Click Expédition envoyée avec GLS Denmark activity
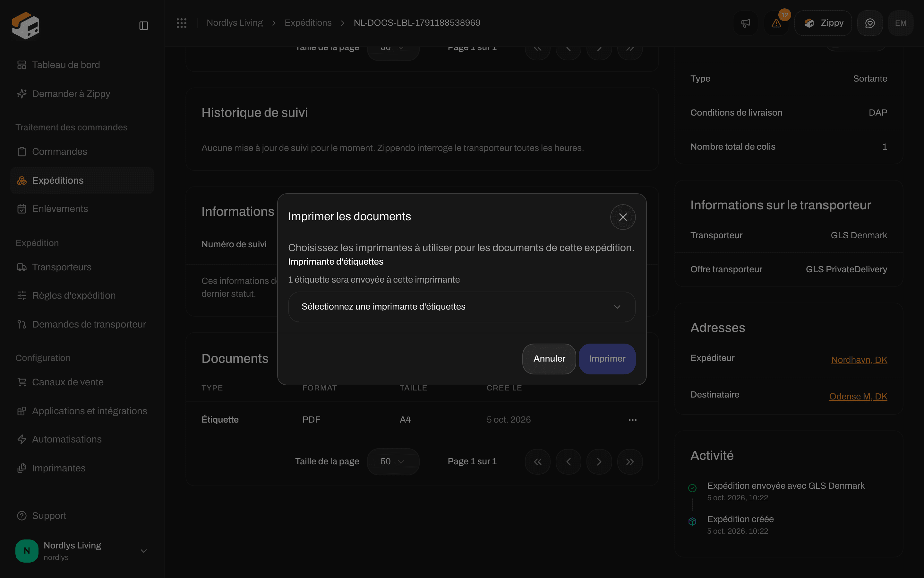Viewport: 924px width, 578px height. tap(785, 486)
